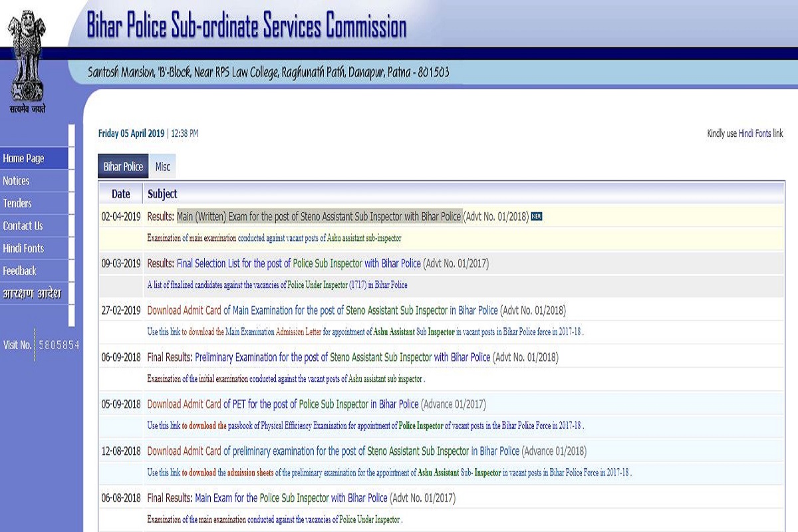Click the visit counter 5805854
The width and height of the screenshot is (798, 532).
tap(59, 345)
